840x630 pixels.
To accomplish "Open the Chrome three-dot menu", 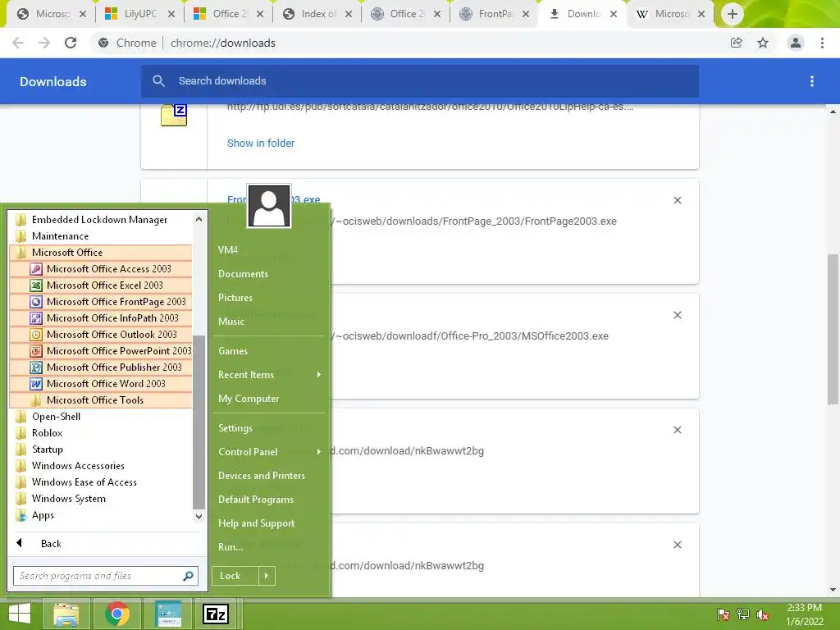I will click(x=822, y=43).
